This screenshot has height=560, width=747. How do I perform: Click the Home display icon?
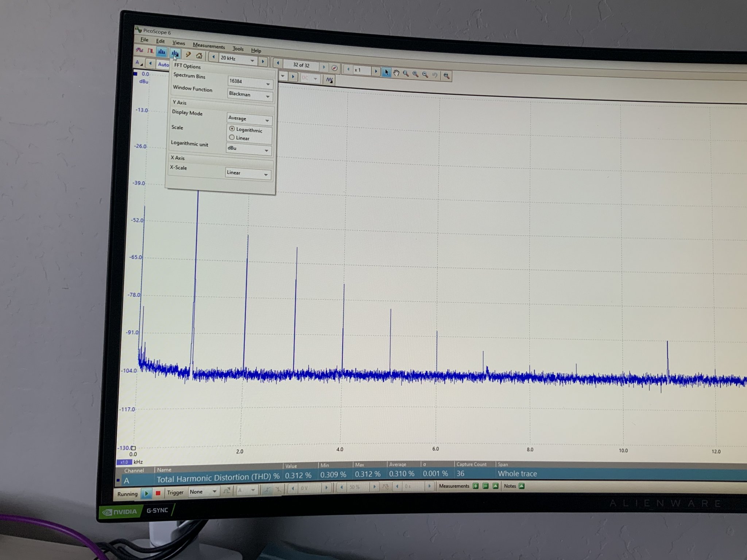point(199,56)
